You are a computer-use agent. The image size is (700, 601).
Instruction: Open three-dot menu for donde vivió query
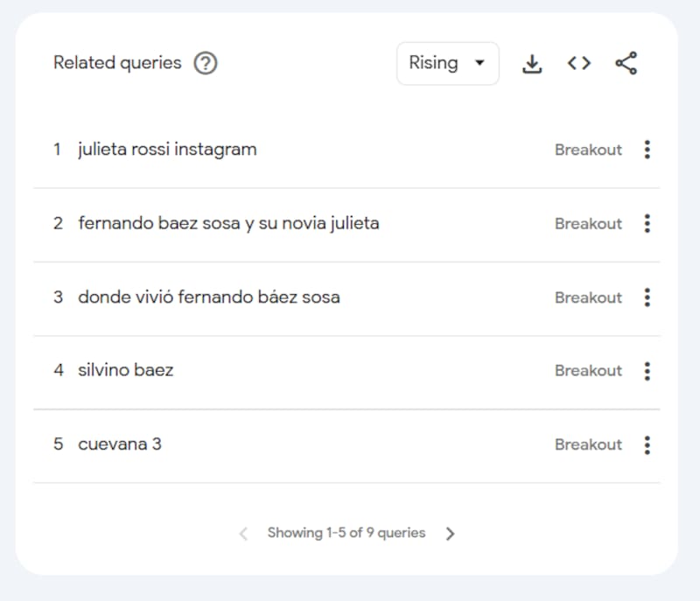click(x=647, y=297)
